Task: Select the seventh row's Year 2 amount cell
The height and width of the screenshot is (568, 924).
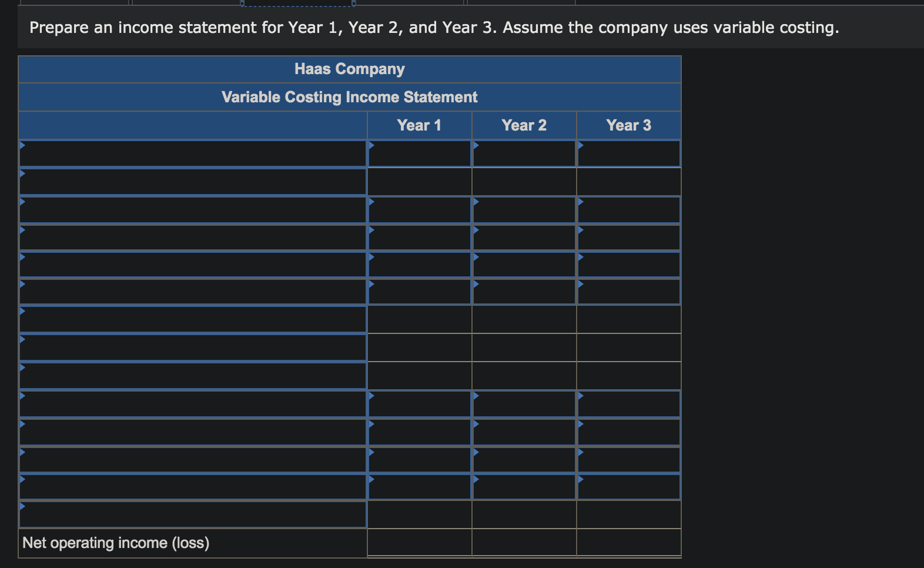Action: (x=524, y=319)
